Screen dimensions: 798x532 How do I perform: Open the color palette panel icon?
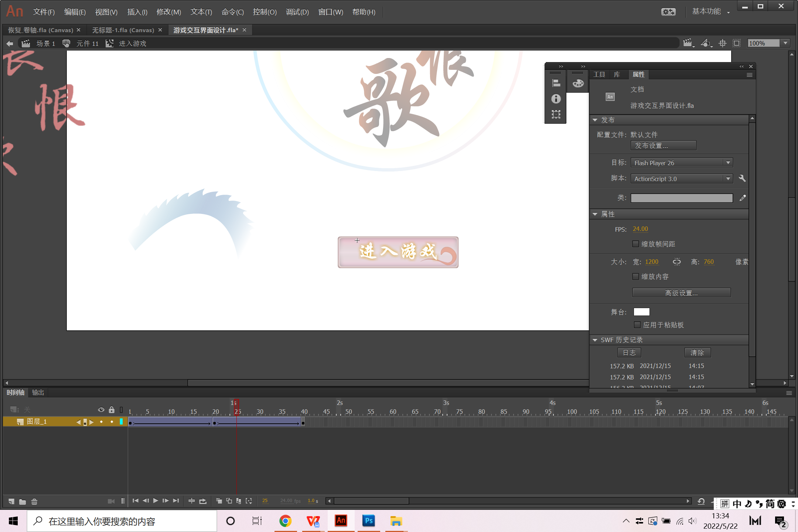tap(578, 83)
